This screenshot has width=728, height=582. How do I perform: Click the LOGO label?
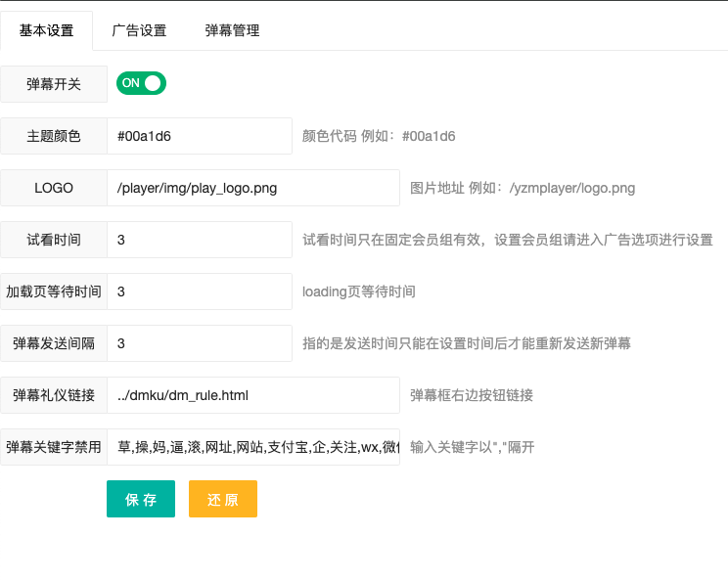coord(54,188)
